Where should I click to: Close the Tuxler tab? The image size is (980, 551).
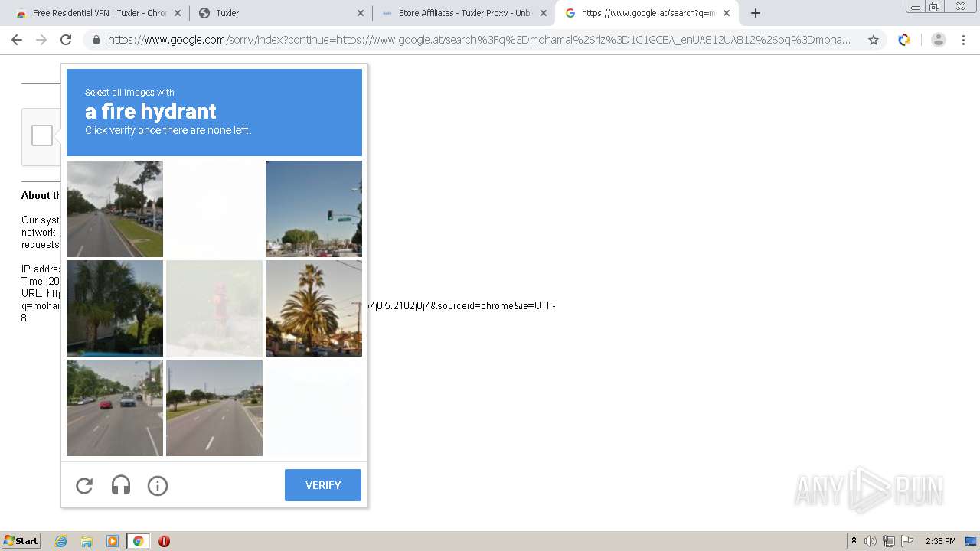point(361,13)
